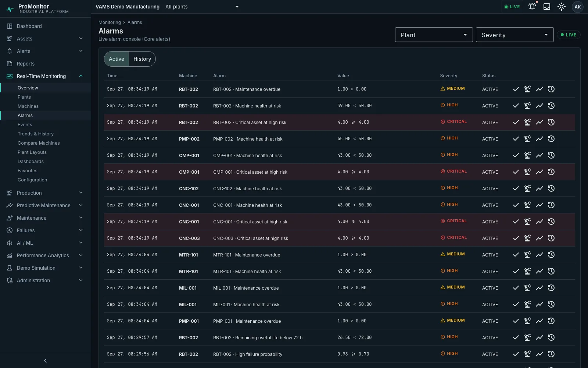Click the LIVE badge in top bar
This screenshot has height=368, width=588.
[512, 7]
